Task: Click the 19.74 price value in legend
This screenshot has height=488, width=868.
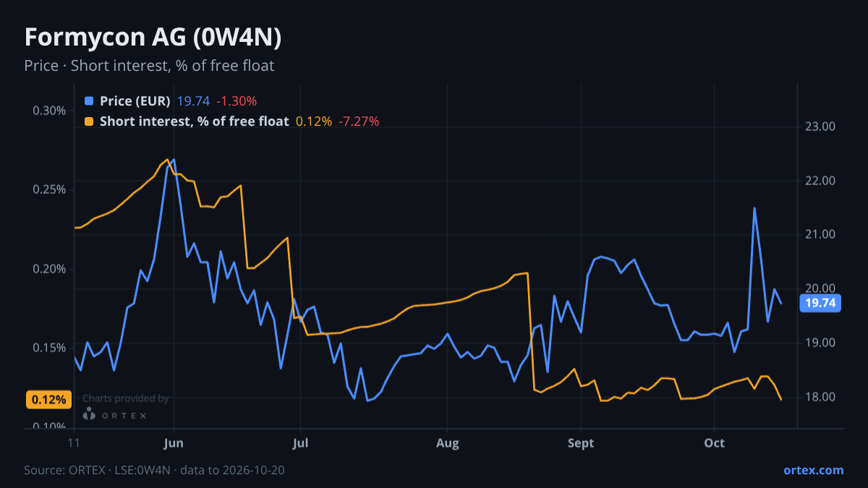Action: (193, 101)
